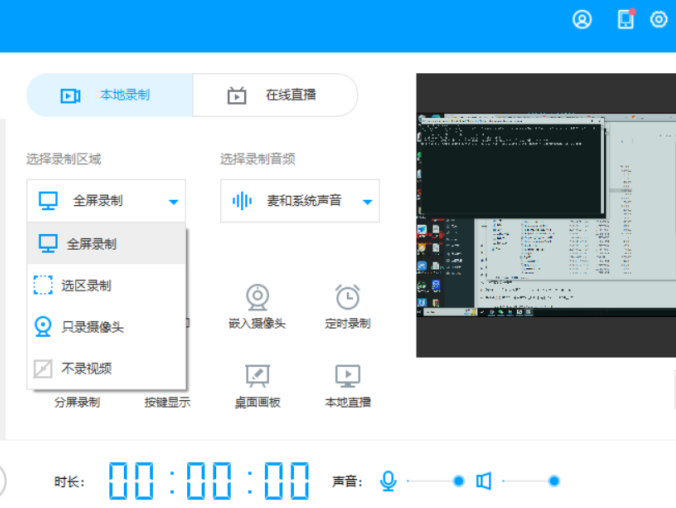
Task: Choose 只录摄像头 from the dropdown list
Action: (106, 327)
